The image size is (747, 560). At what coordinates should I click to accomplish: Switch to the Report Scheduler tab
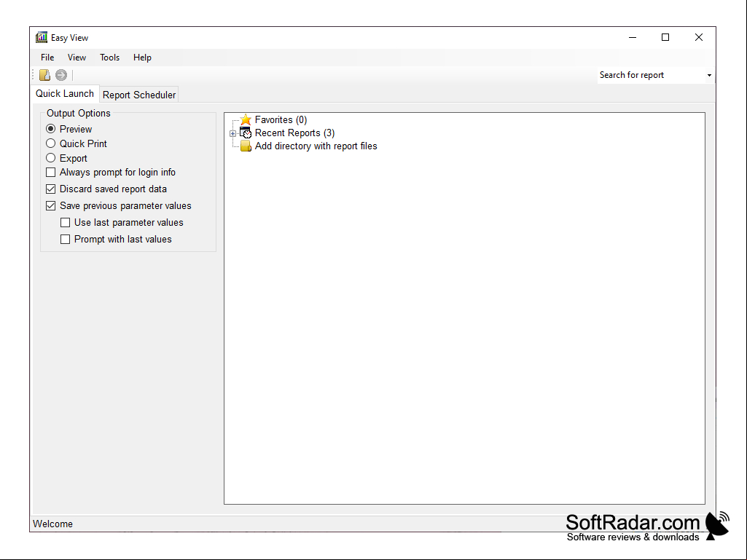click(139, 95)
